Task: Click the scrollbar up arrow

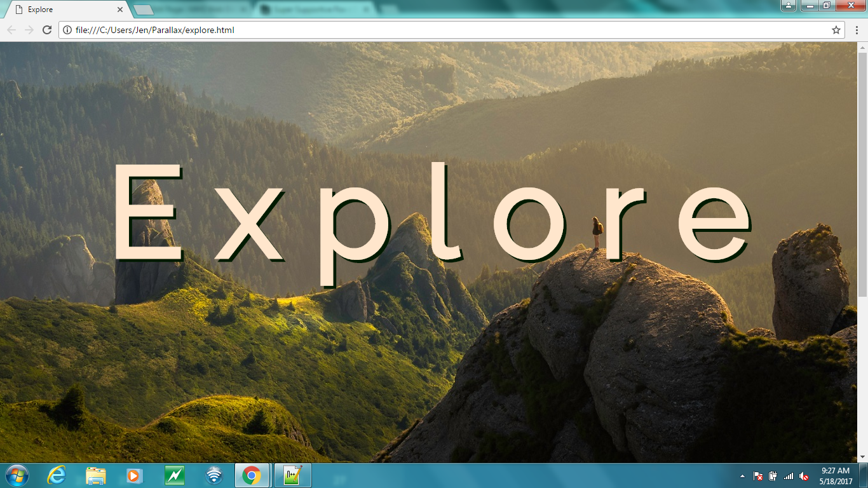Action: tap(862, 48)
